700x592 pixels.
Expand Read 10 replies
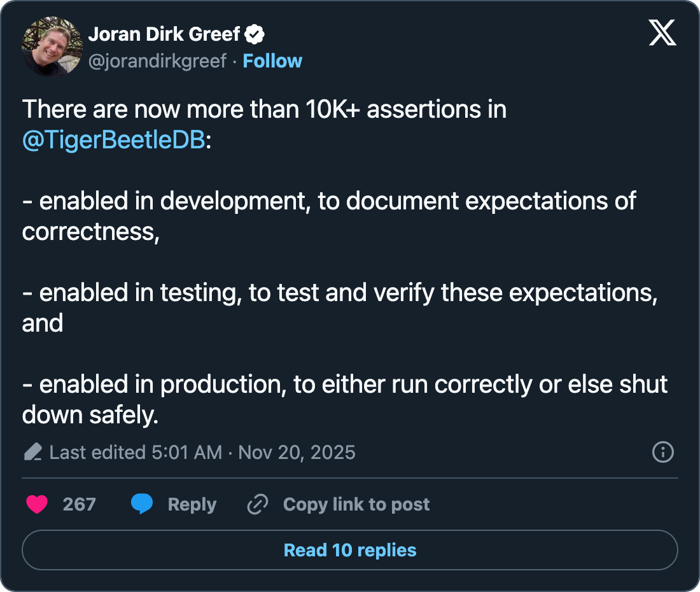click(x=350, y=550)
